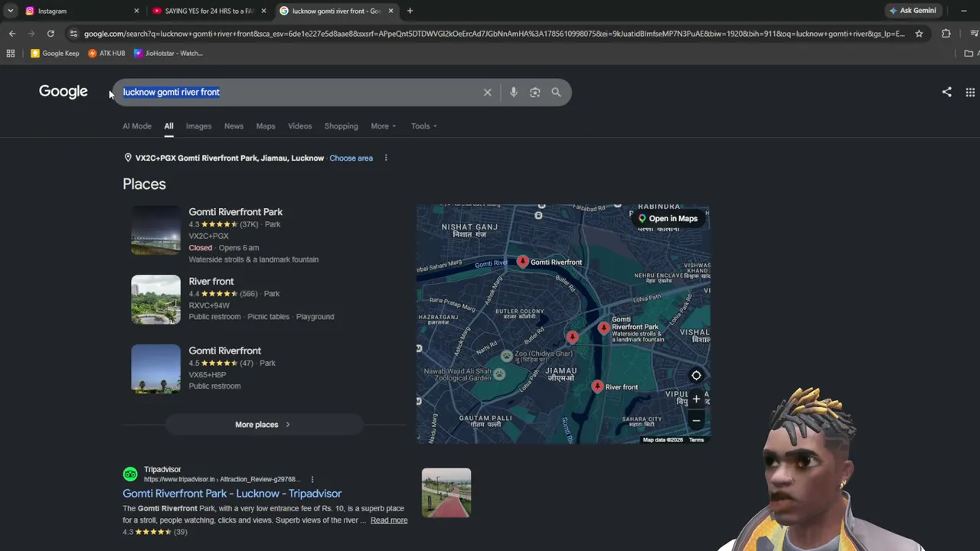
Task: Open the Ask Gemini button
Action: tap(913, 11)
